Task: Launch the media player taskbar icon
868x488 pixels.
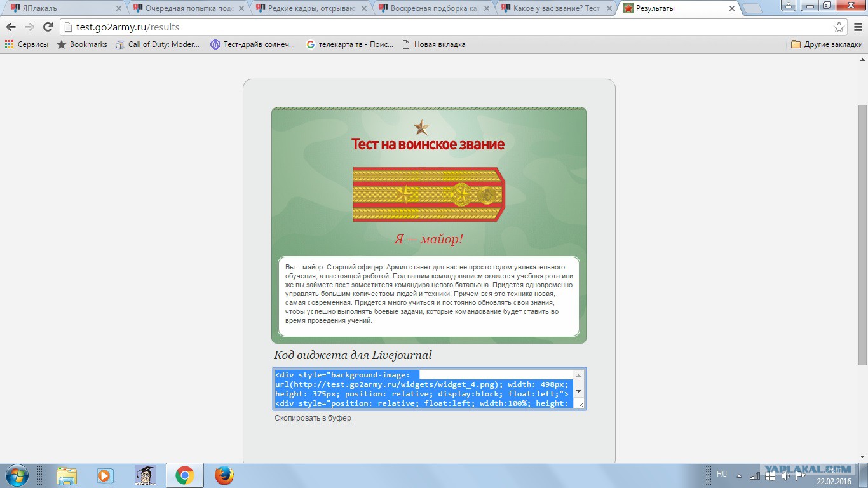Action: click(x=105, y=475)
